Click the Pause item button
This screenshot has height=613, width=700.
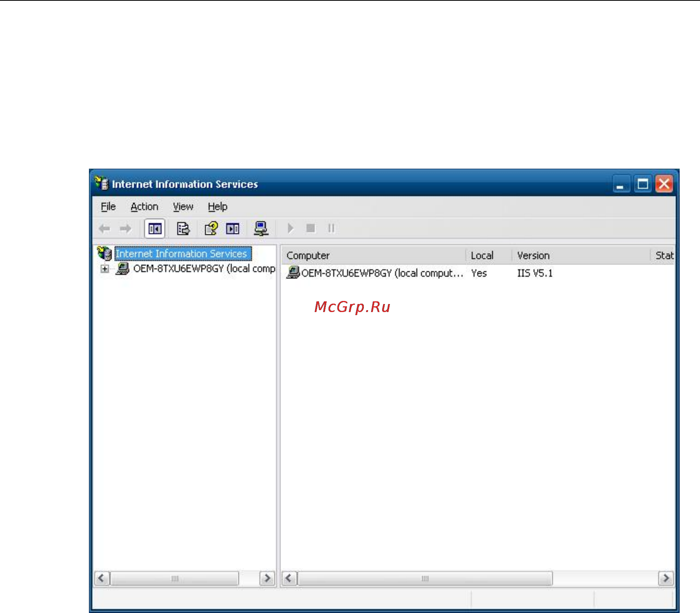(x=332, y=228)
